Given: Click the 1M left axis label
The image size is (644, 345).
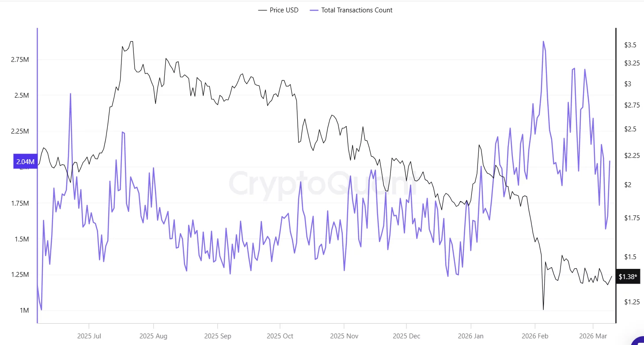Looking at the screenshot, I should [x=23, y=310].
